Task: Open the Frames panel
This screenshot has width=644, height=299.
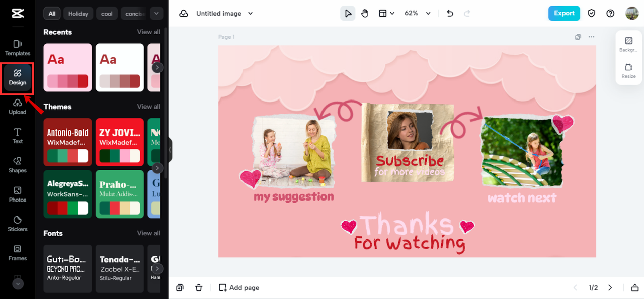Action: tap(18, 253)
